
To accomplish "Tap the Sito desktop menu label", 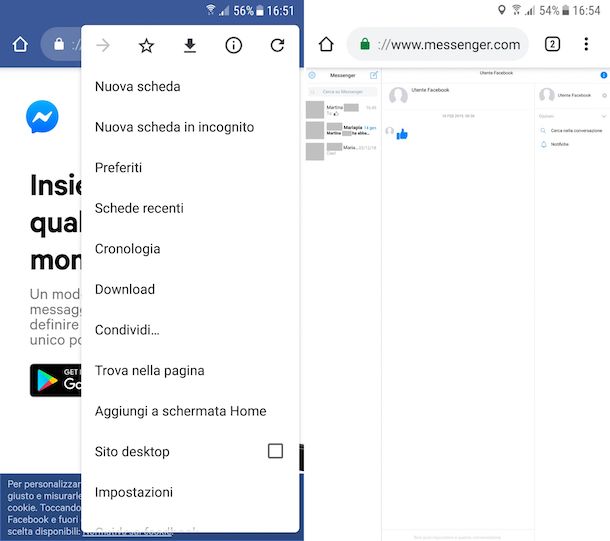I will tap(132, 452).
